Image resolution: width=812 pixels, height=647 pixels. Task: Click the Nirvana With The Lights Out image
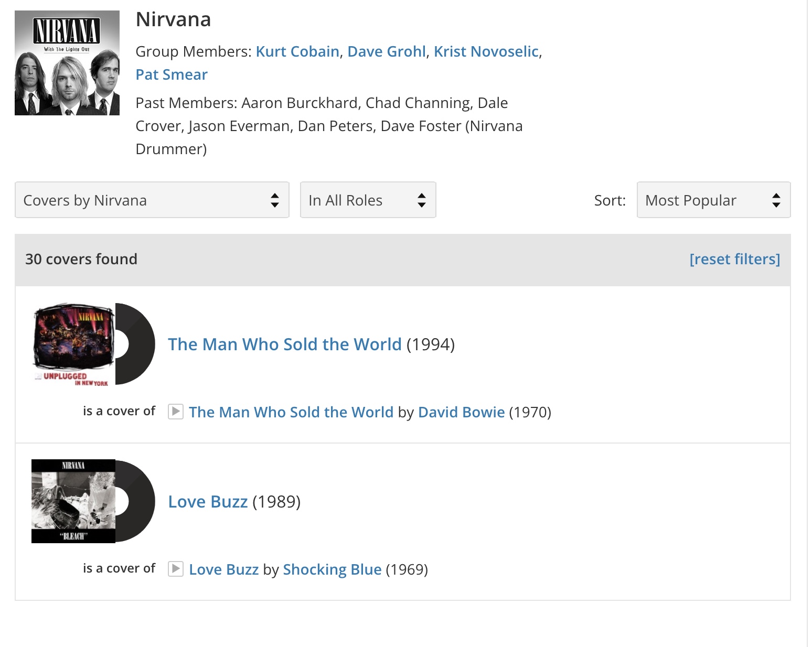click(x=67, y=63)
